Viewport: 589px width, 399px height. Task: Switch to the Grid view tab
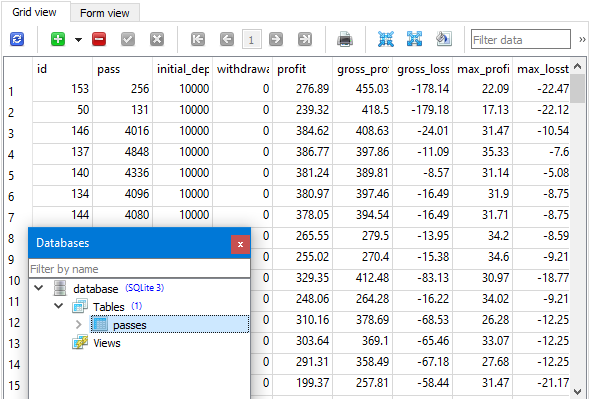point(35,12)
